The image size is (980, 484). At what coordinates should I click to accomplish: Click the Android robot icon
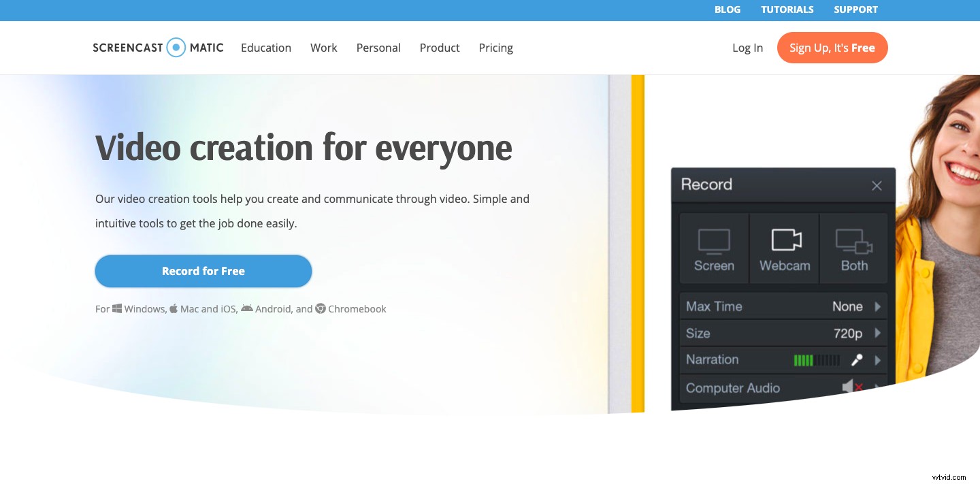[x=248, y=308]
